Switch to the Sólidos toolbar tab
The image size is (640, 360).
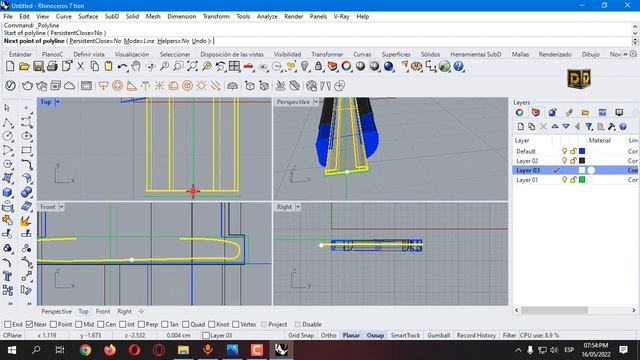tap(430, 54)
